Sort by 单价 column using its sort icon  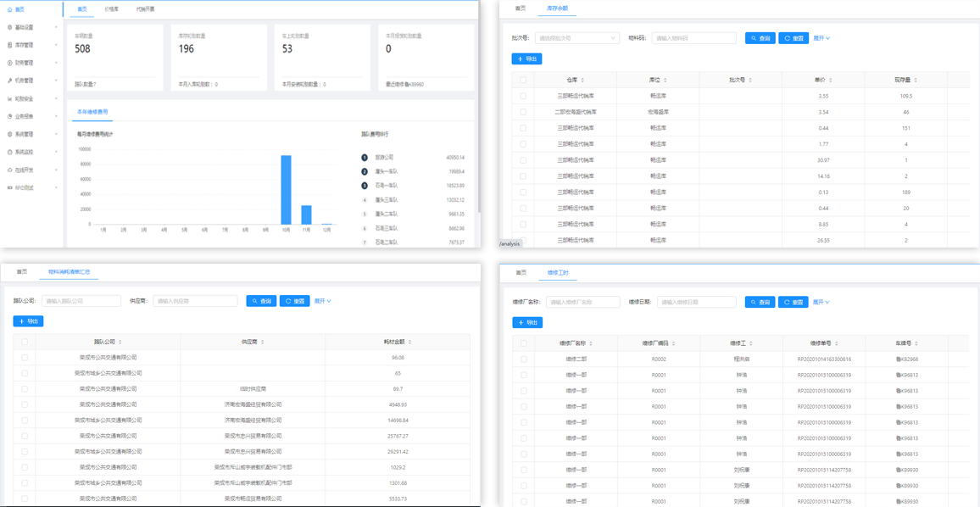[x=830, y=80]
